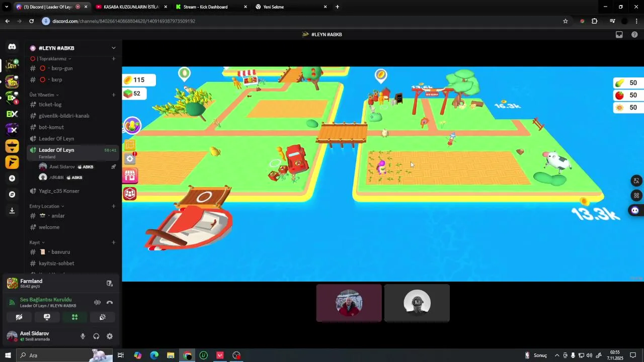
Task: Click the voice connection signal bars icon
Action: point(12,303)
